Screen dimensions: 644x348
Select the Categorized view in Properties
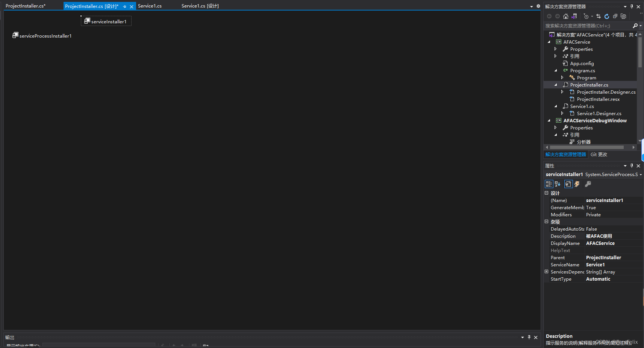tap(549, 184)
